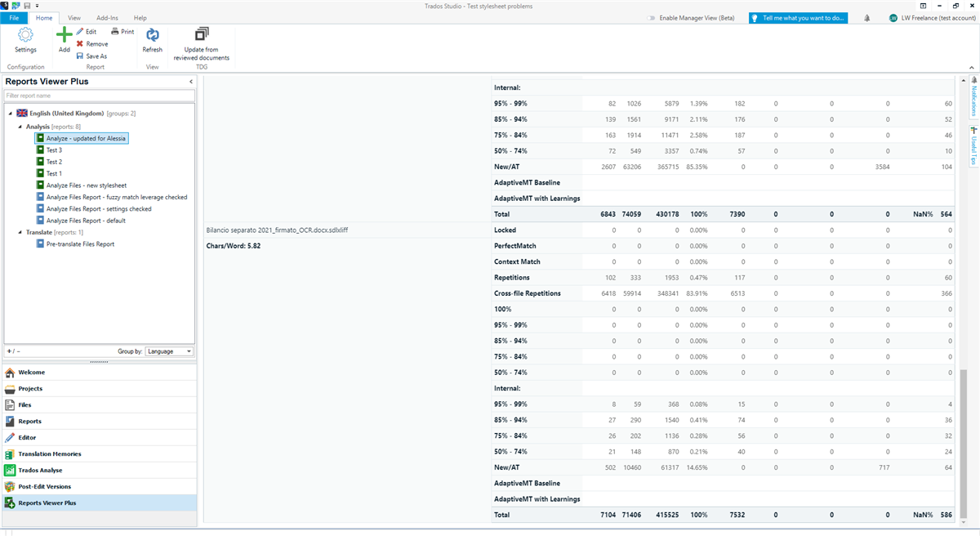Switch to the Trados Analyse view
This screenshot has width=980, height=536.
pos(42,469)
